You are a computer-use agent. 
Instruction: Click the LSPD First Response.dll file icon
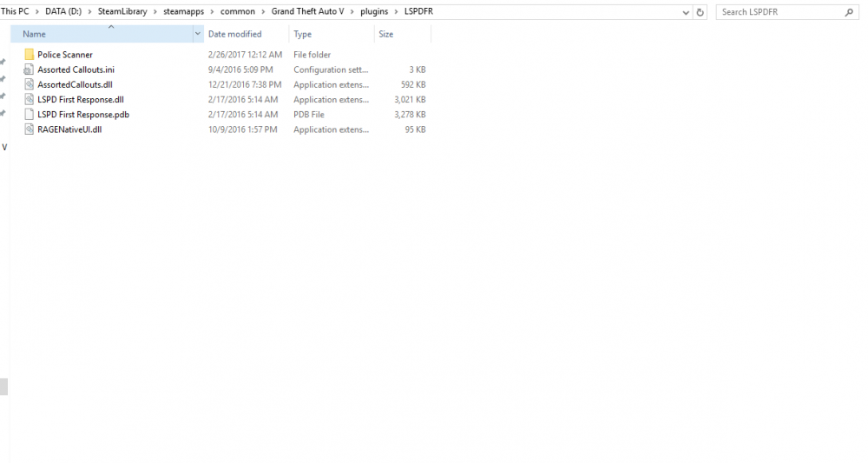pyautogui.click(x=29, y=99)
